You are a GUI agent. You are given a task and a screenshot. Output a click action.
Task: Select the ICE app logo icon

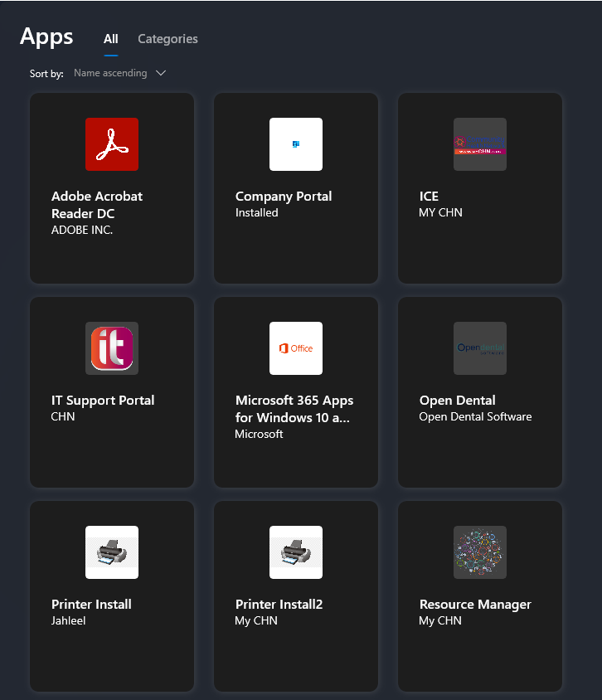tap(480, 144)
